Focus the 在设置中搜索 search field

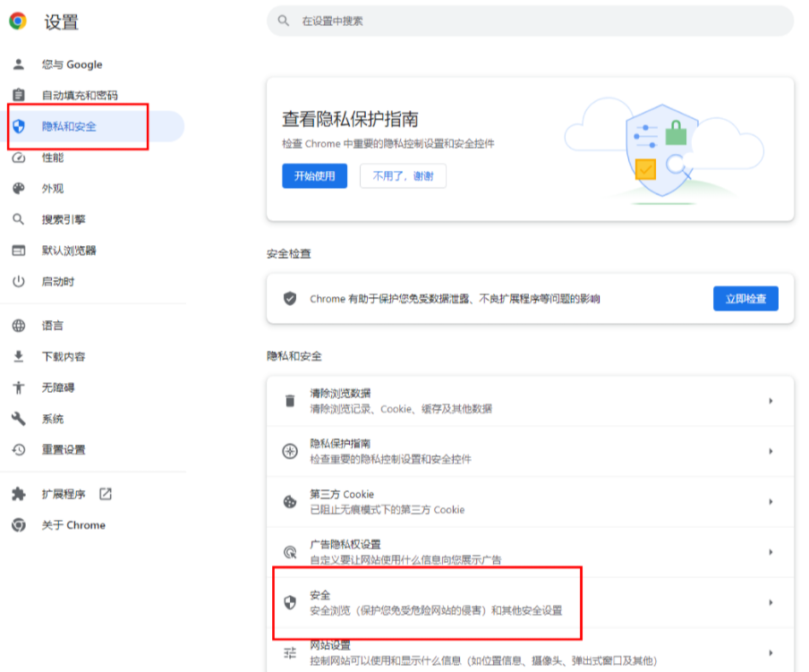click(x=530, y=21)
